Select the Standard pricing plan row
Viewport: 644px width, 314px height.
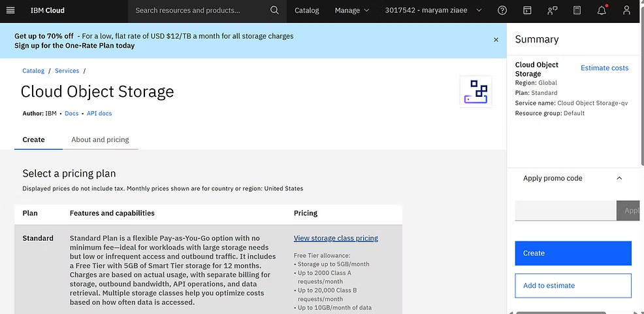coord(208,270)
